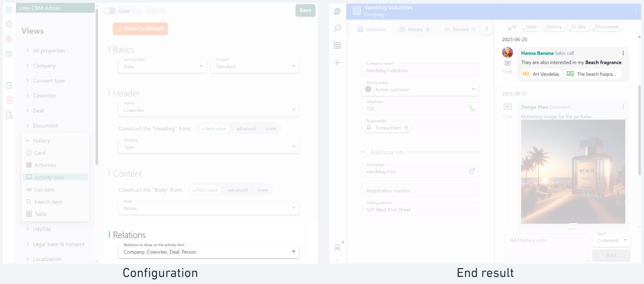
Task: Click the user profile icon with the red dot
Action: [337, 247]
